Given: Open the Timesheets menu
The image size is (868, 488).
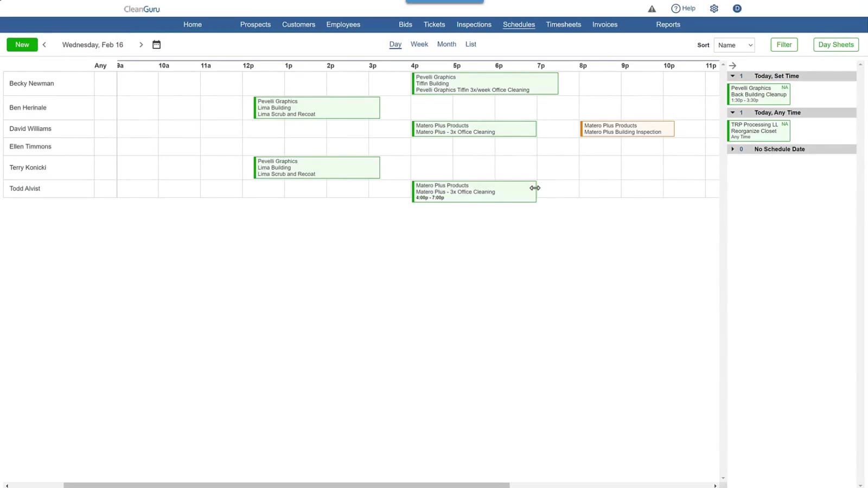Looking at the screenshot, I should click(564, 25).
